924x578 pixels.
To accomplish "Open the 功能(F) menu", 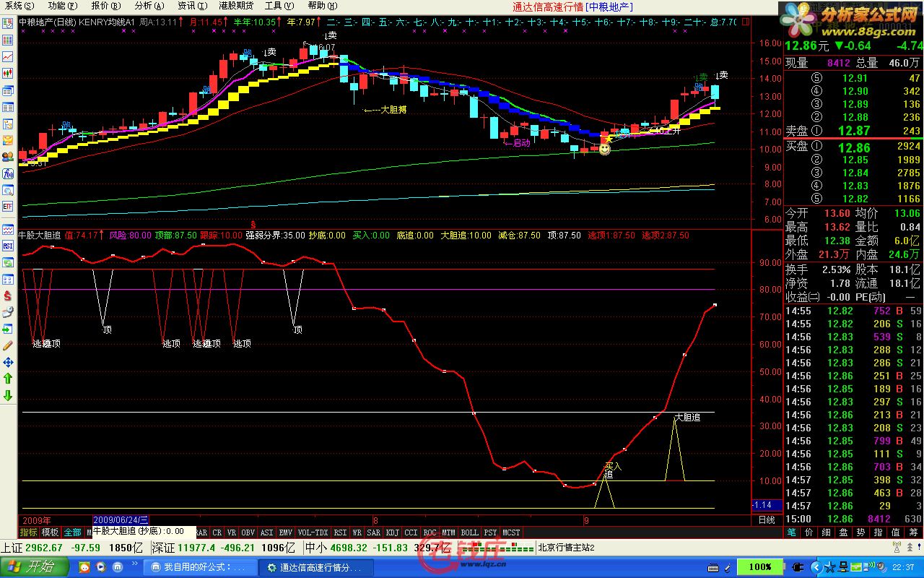I will pos(62,6).
